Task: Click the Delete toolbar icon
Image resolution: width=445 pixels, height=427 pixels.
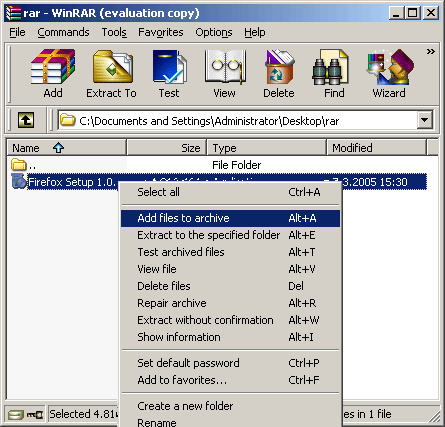Action: (279, 67)
